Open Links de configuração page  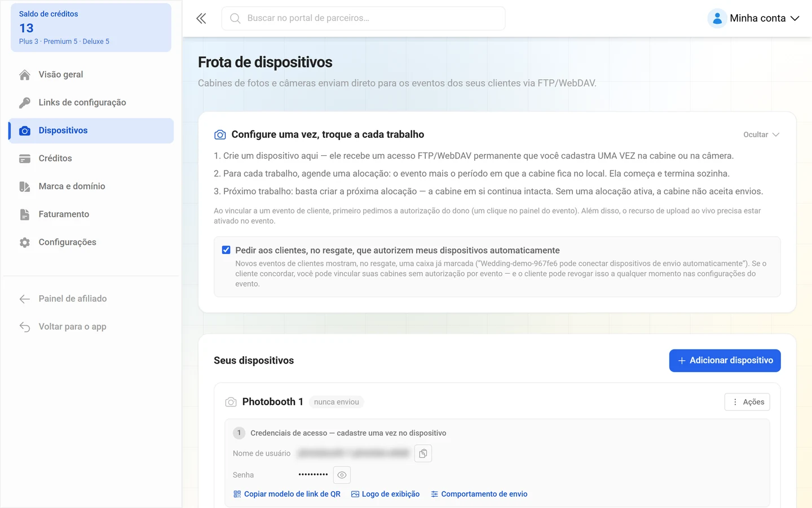point(91,103)
